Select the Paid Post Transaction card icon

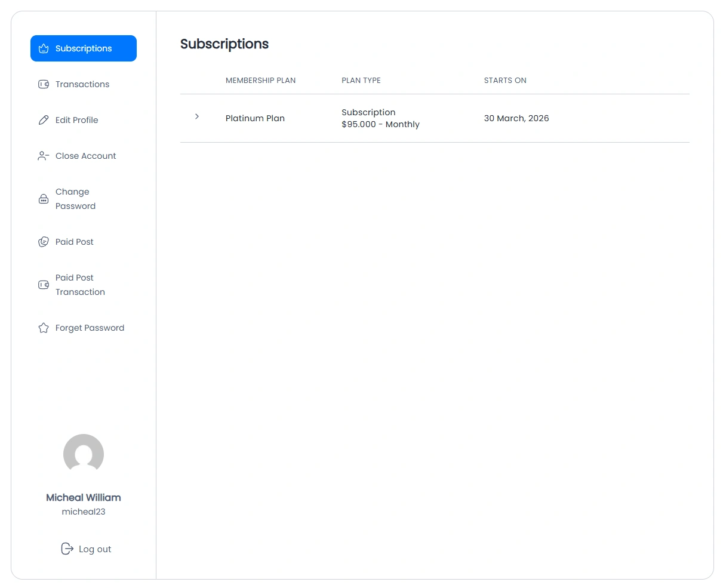click(43, 284)
